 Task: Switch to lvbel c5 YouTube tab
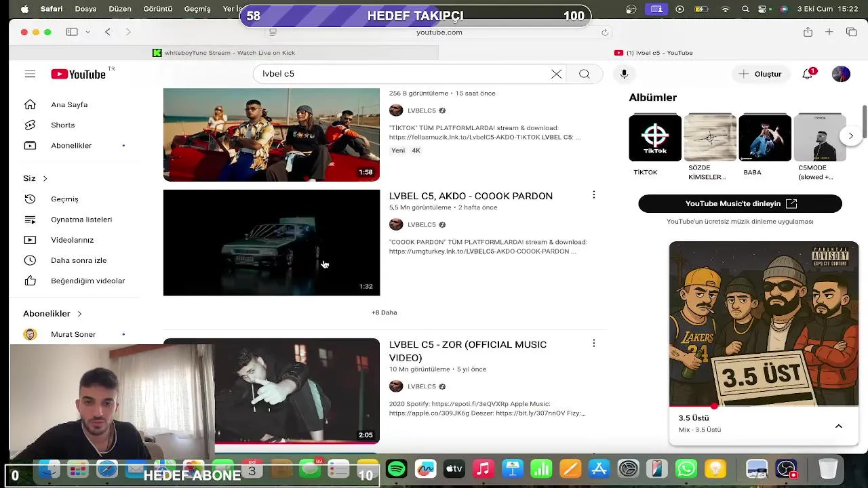pyautogui.click(x=654, y=53)
